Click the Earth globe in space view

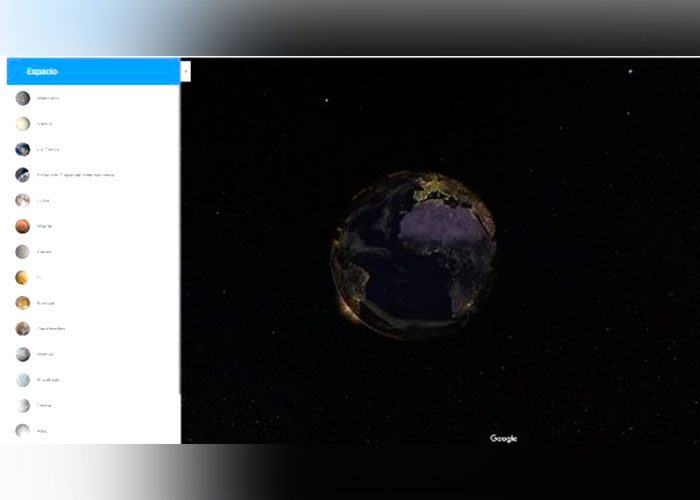[x=414, y=254]
